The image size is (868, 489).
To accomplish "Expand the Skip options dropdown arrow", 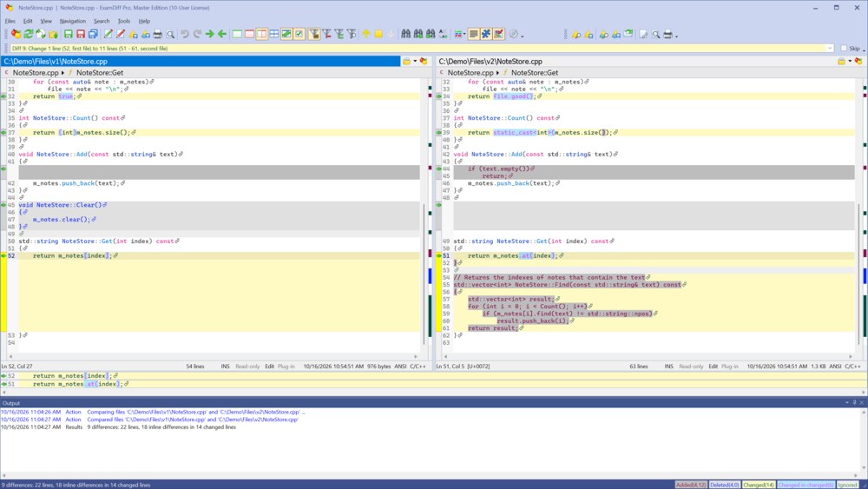I will point(865,50).
